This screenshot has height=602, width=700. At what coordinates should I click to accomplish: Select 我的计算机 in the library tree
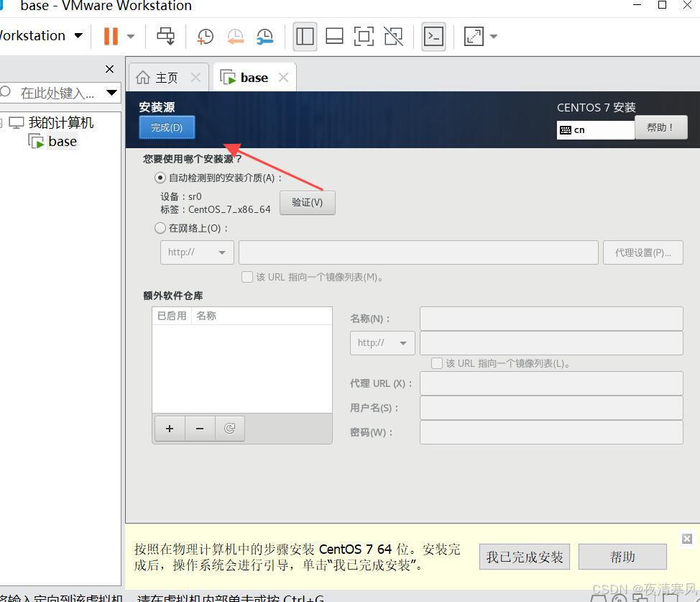click(60, 122)
